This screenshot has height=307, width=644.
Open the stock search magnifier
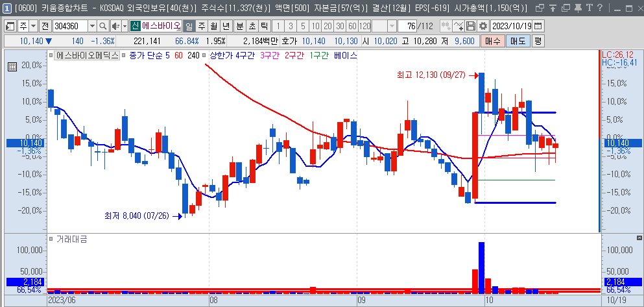[x=103, y=27]
